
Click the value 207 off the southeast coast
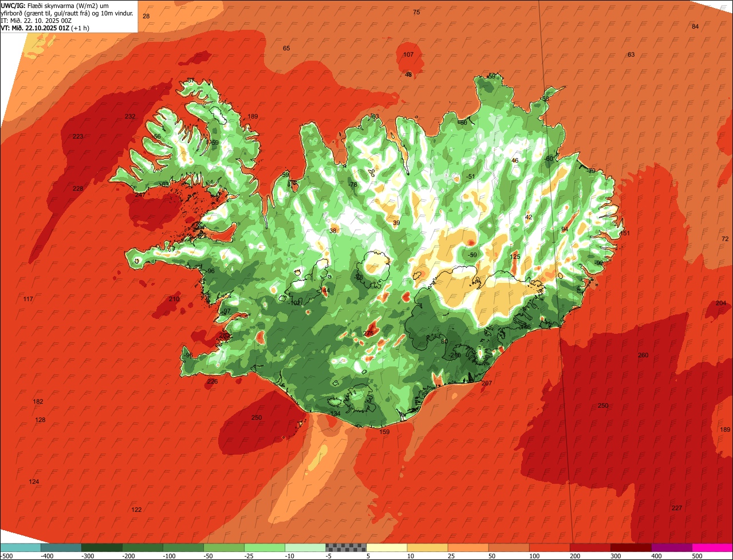[487, 383]
